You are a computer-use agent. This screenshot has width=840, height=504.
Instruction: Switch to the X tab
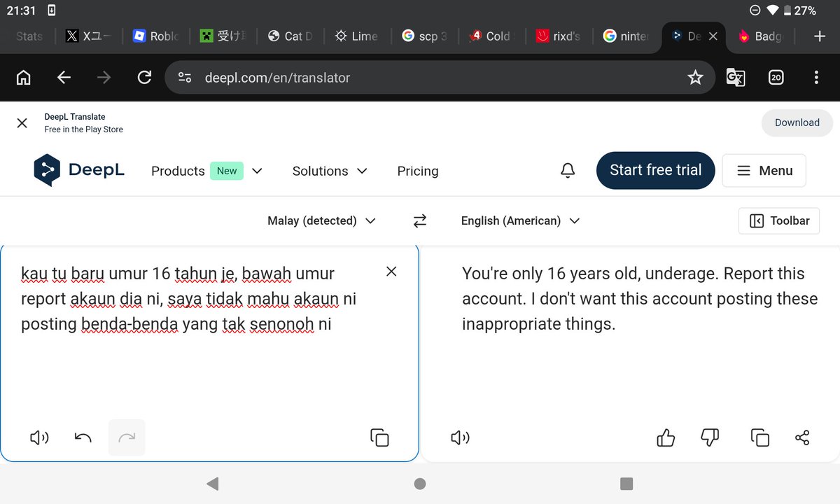pyautogui.click(x=89, y=36)
